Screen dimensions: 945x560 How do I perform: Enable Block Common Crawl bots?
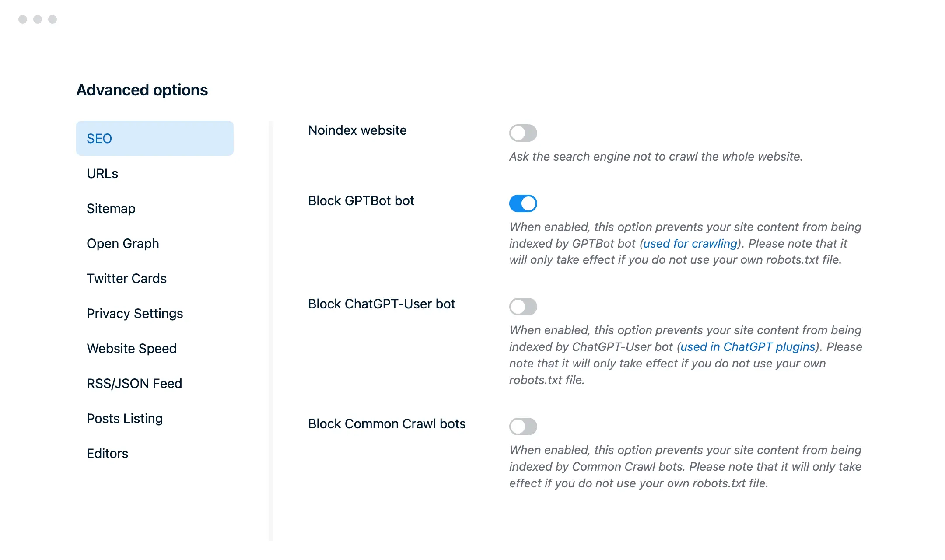[523, 426]
